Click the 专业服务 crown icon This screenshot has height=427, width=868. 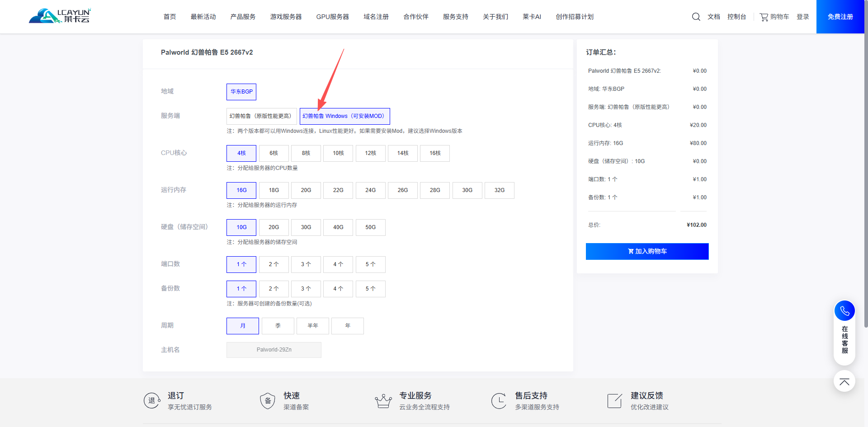point(383,400)
